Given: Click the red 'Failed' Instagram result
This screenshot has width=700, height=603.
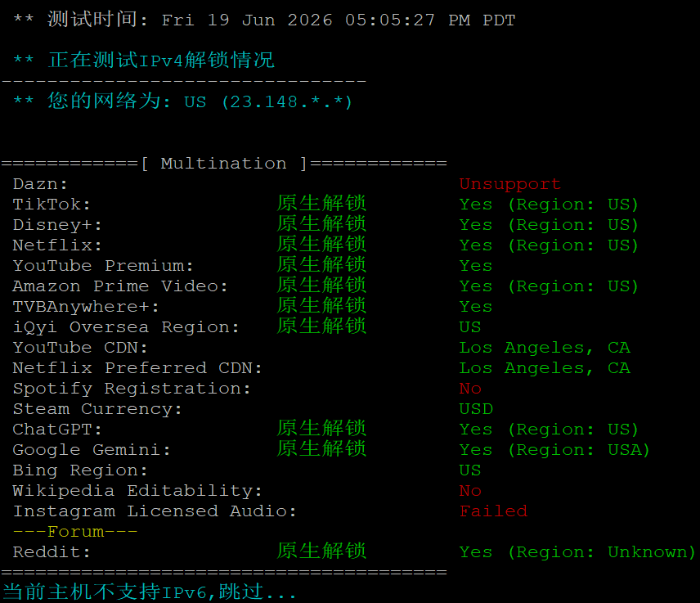Looking at the screenshot, I should (493, 511).
